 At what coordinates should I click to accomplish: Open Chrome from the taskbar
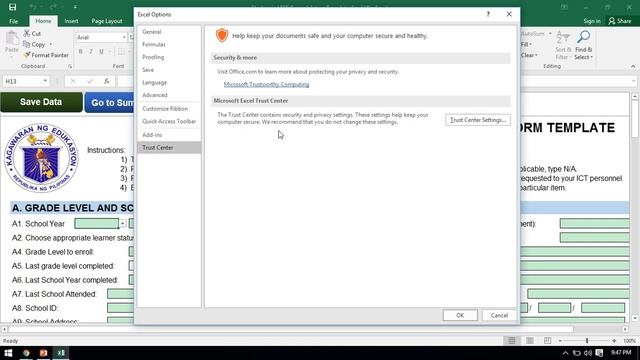26,353
